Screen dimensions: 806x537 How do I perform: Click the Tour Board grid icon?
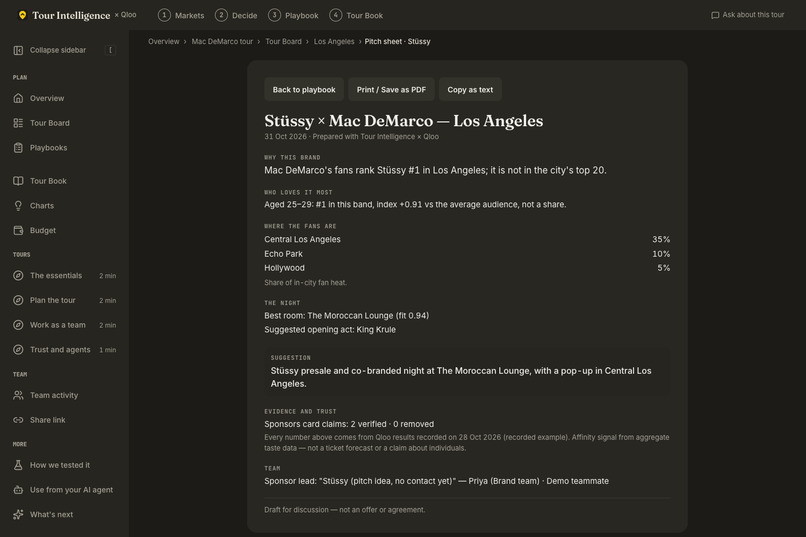18,123
